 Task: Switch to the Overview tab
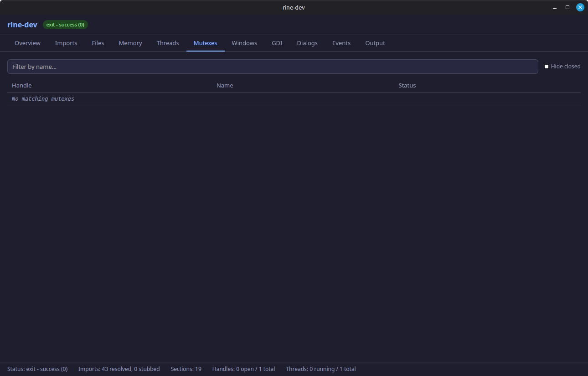tap(27, 43)
